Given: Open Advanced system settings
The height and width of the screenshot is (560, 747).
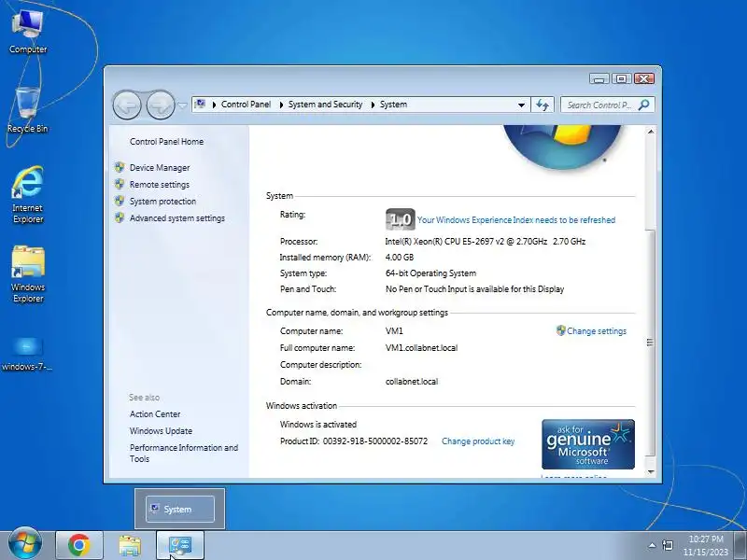Looking at the screenshot, I should pos(177,218).
